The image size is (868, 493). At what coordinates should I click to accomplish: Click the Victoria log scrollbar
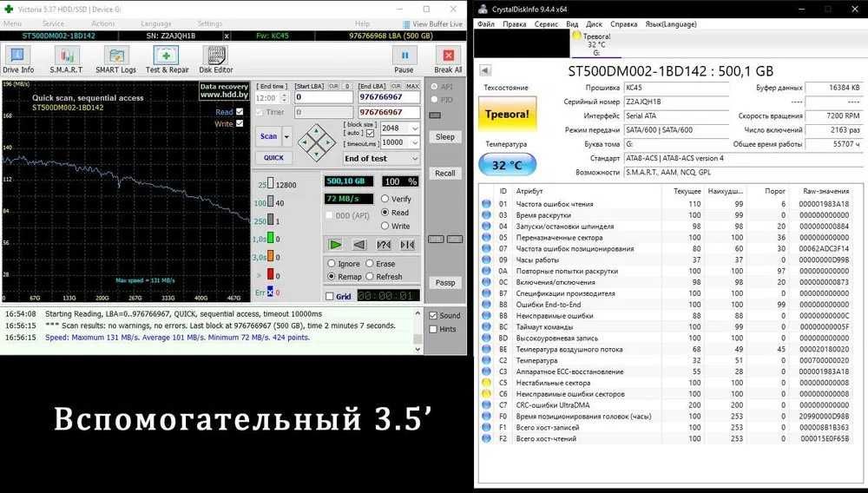[x=418, y=331]
